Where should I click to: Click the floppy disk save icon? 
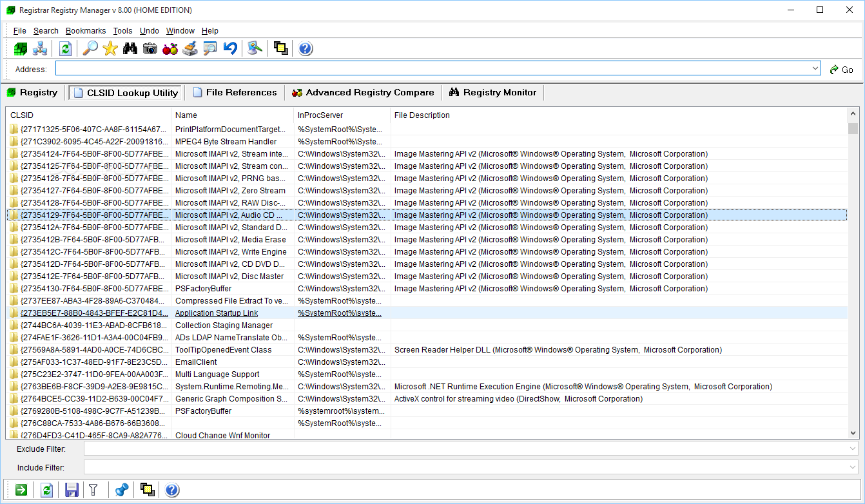pyautogui.click(x=72, y=490)
